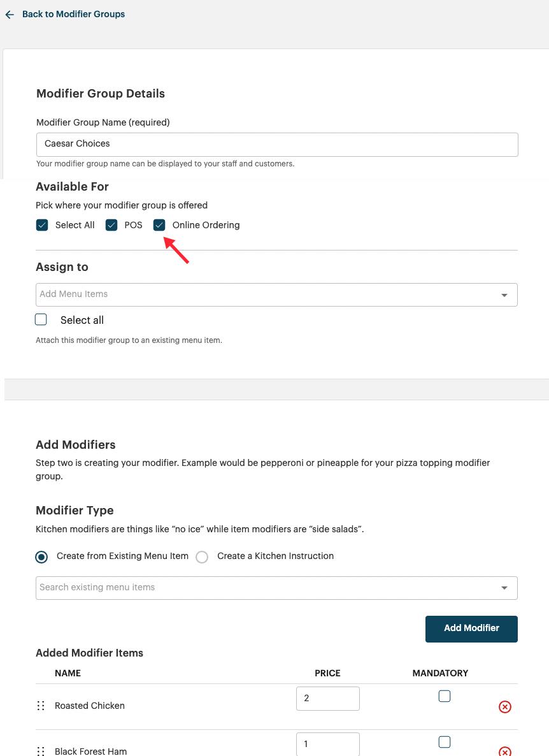Remove Black Forest Ham with the red X icon
The width and height of the screenshot is (549, 756).
[504, 752]
